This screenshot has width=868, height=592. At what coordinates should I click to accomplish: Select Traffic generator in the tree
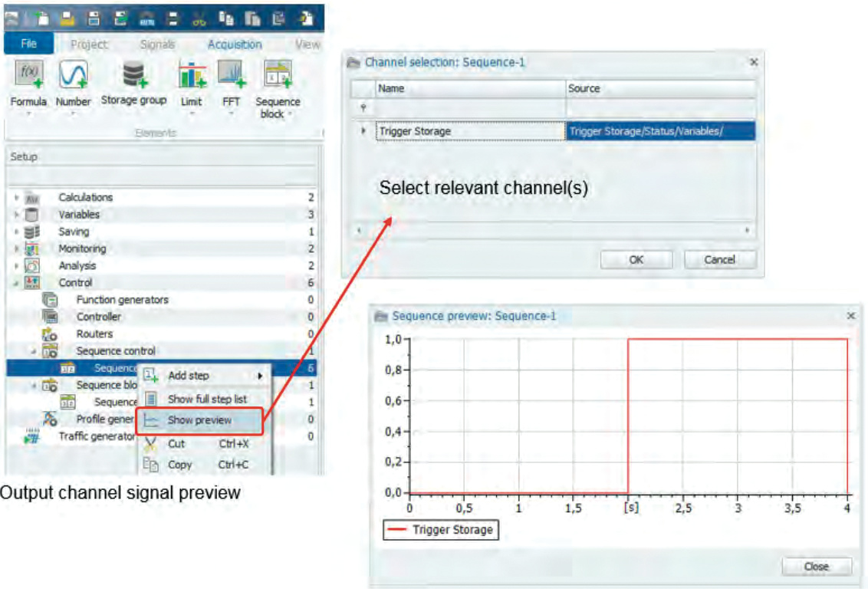point(97,436)
